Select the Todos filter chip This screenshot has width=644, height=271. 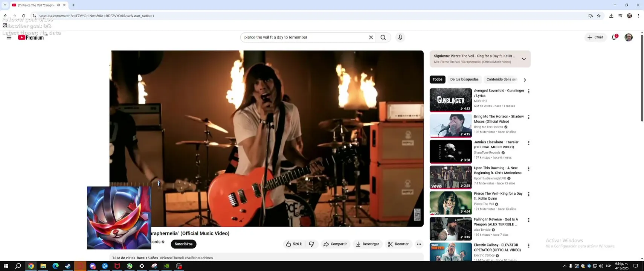point(438,79)
